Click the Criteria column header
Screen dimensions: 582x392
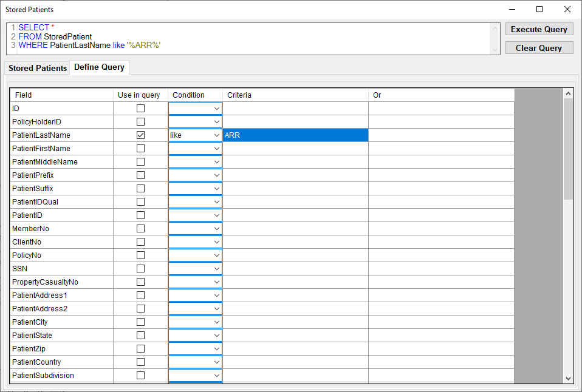[295, 95]
